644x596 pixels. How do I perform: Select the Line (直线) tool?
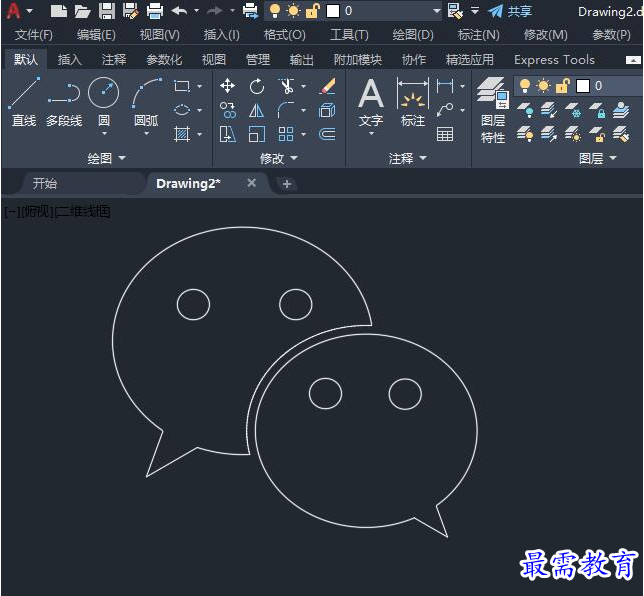[x=24, y=101]
